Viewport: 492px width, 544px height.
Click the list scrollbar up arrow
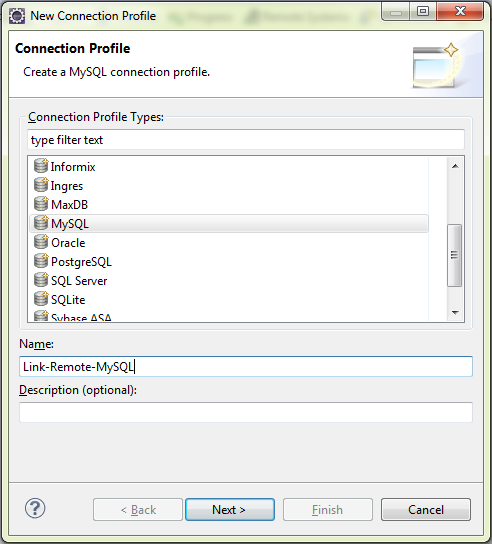coord(455,166)
